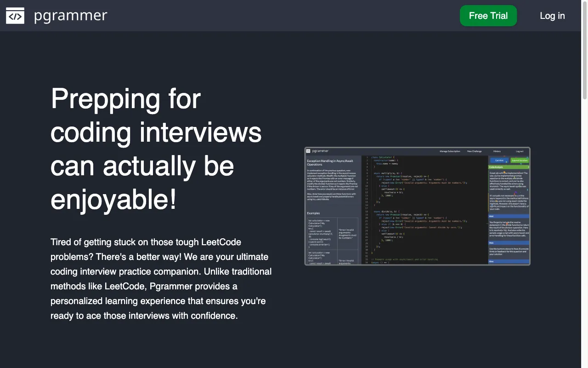Open the pgrammer brand name link
This screenshot has height=368, width=588.
click(x=70, y=16)
